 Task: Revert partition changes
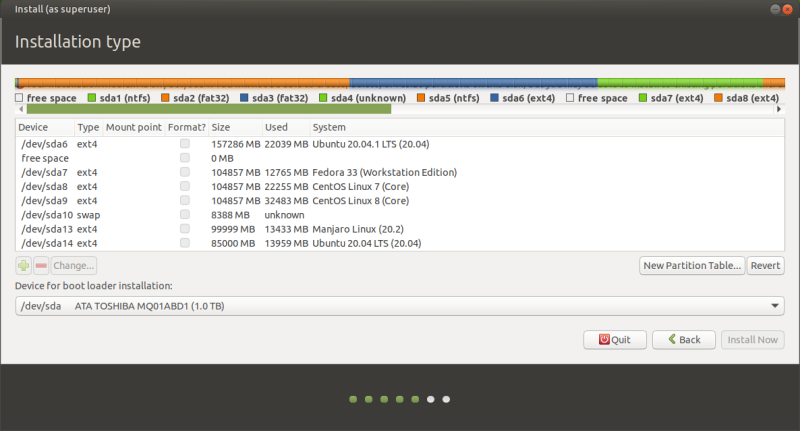click(x=765, y=265)
